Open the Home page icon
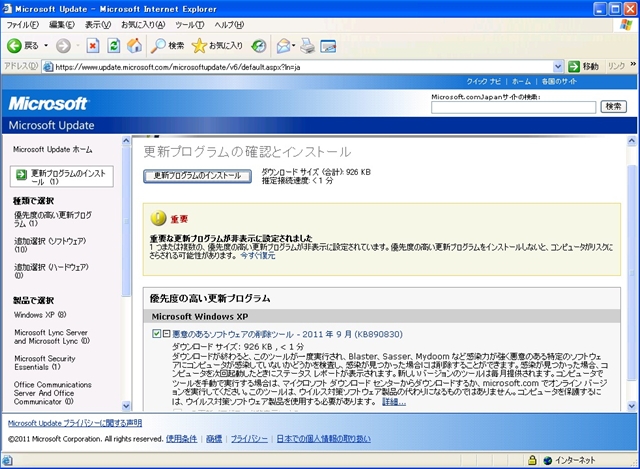The height and width of the screenshot is (469, 640). [134, 45]
